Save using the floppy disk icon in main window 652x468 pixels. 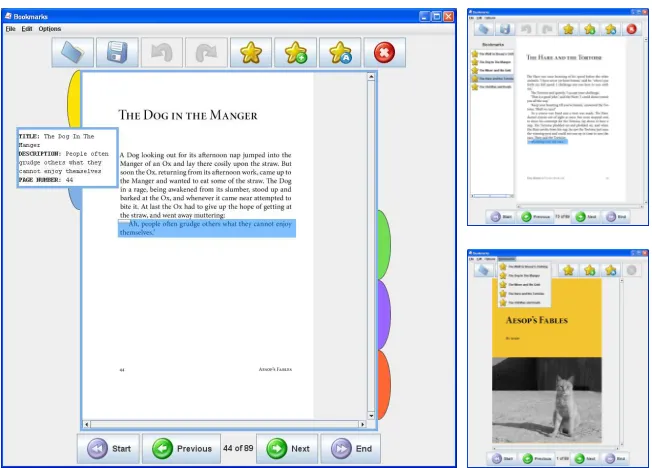(117, 52)
